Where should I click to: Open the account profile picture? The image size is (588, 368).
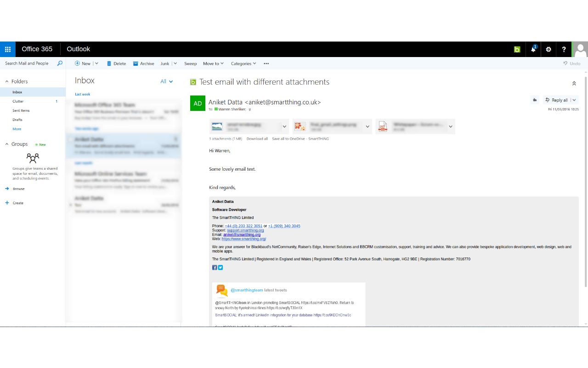coord(580,49)
